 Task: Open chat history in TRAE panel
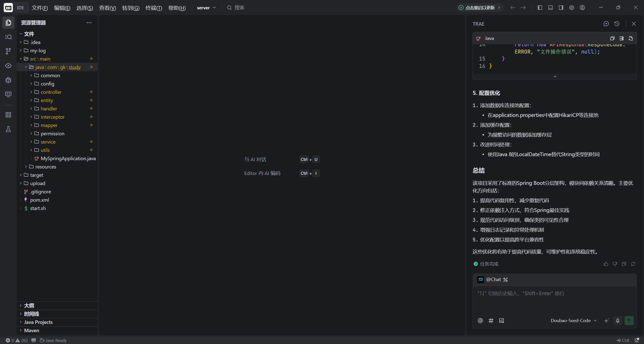[617, 24]
